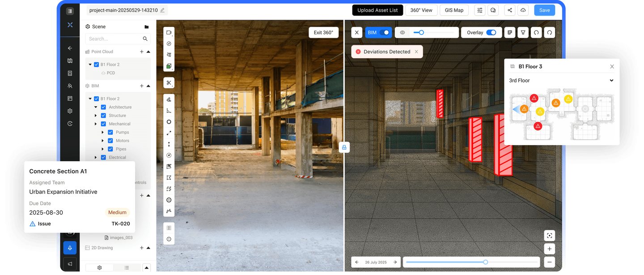Uncheck Point Cloud B1 Floor 2 checkbox
This screenshot has width=644, height=275.
click(x=96, y=64)
